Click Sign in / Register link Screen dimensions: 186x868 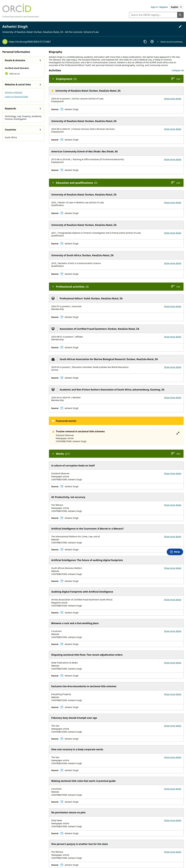[159, 7]
